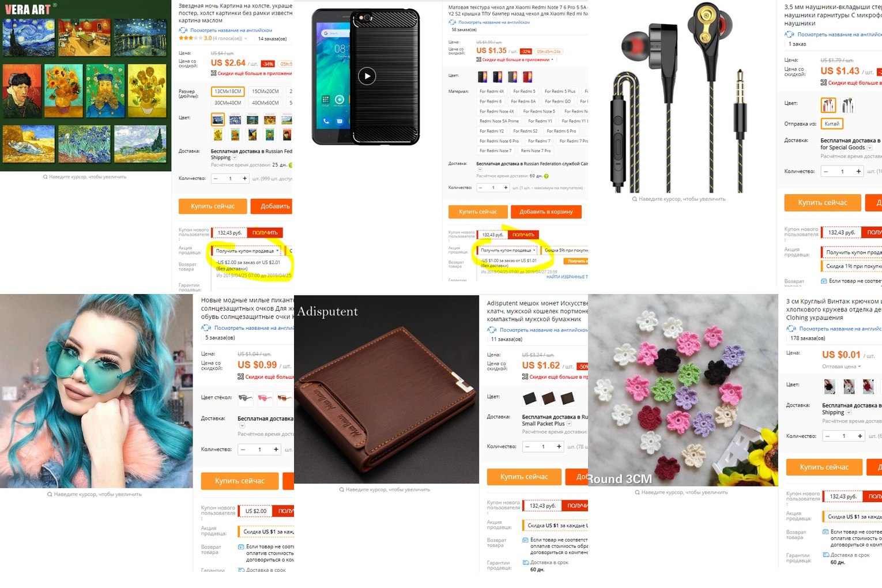Viewport: 882px width, 588px height.
Task: Expand Получить купон продавца on the painting listing
Action: [x=247, y=251]
